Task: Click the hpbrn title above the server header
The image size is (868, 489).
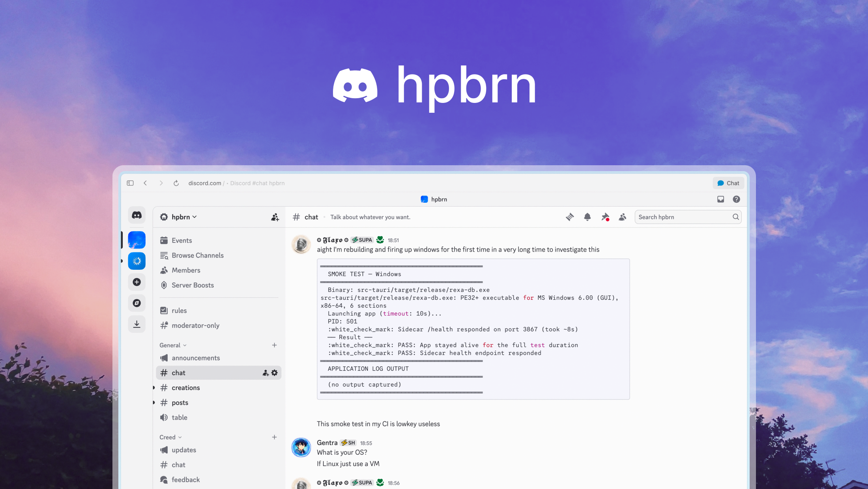Action: pos(434,199)
